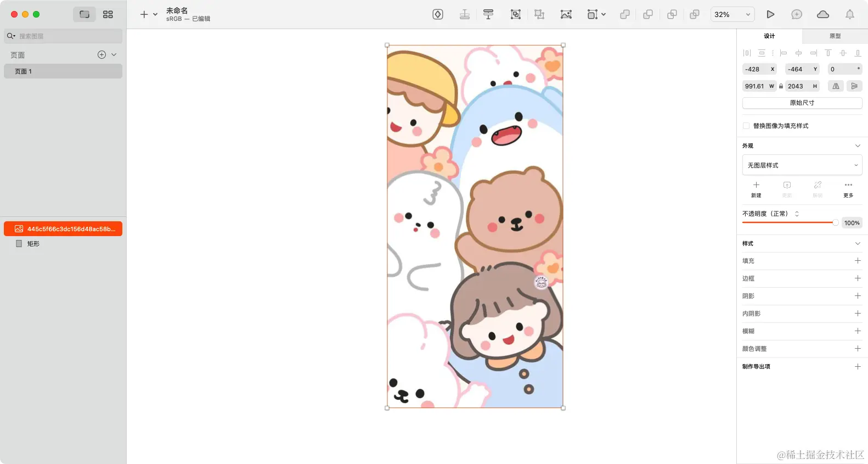Click the scale tool icon
The height and width of the screenshot is (464, 868).
pyautogui.click(x=592, y=14)
